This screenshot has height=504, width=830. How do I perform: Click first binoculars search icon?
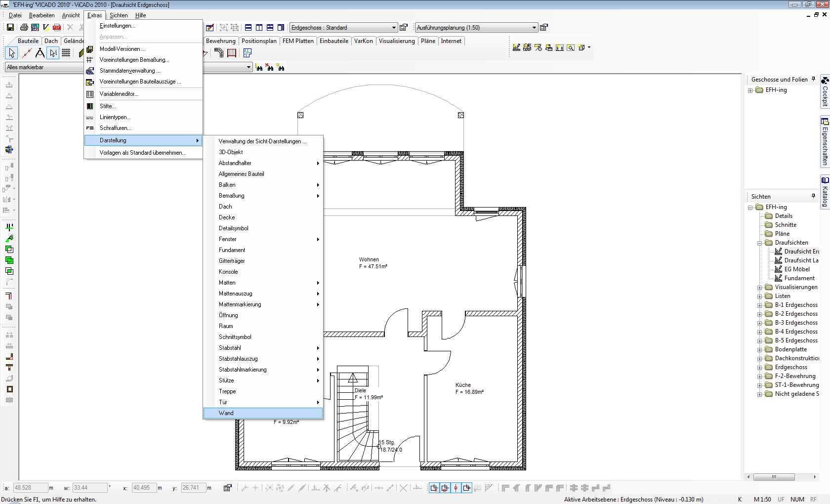point(259,67)
